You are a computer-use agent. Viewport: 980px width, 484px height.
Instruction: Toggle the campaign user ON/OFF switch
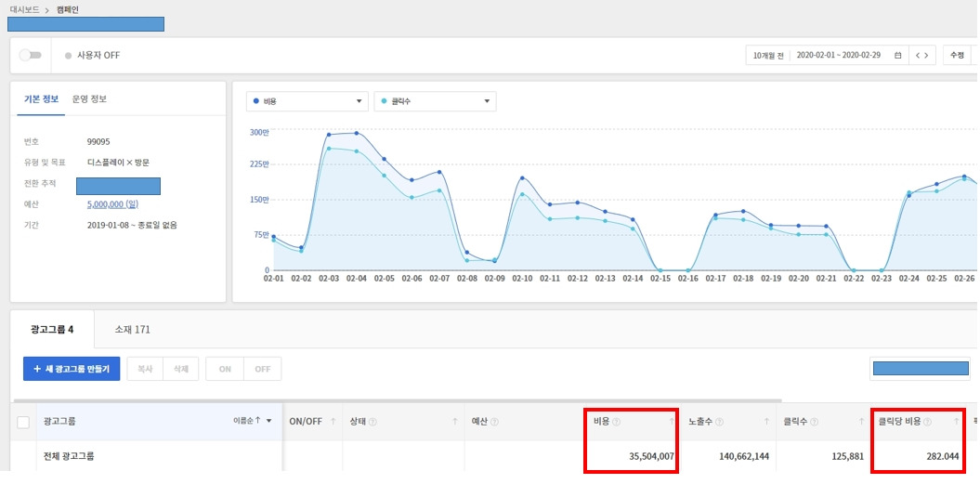point(30,55)
